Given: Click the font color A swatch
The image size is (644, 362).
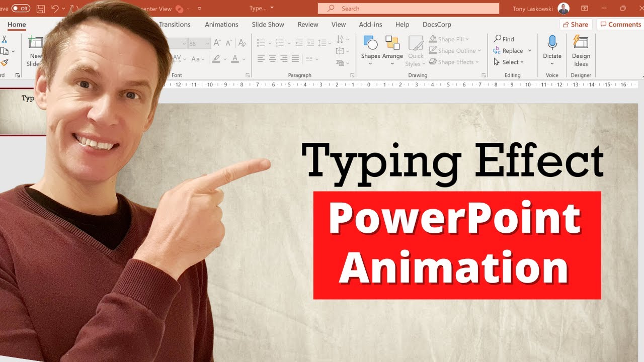Looking at the screenshot, I should (x=235, y=59).
